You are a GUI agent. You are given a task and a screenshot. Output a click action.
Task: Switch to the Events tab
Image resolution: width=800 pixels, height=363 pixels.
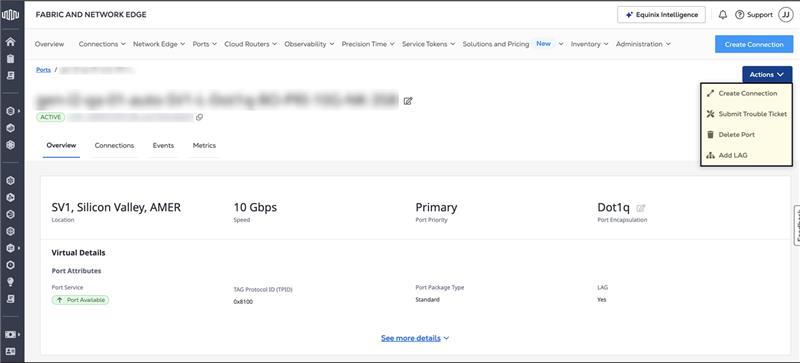point(163,146)
